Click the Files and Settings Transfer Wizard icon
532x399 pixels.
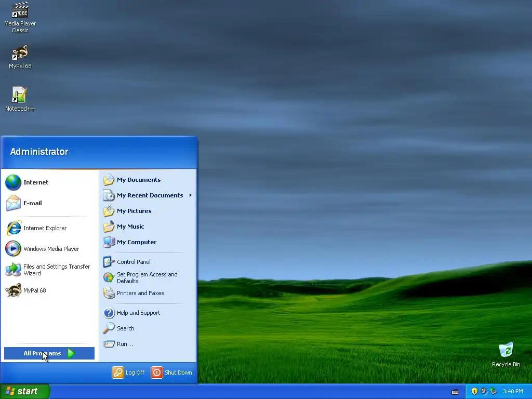pos(13,270)
